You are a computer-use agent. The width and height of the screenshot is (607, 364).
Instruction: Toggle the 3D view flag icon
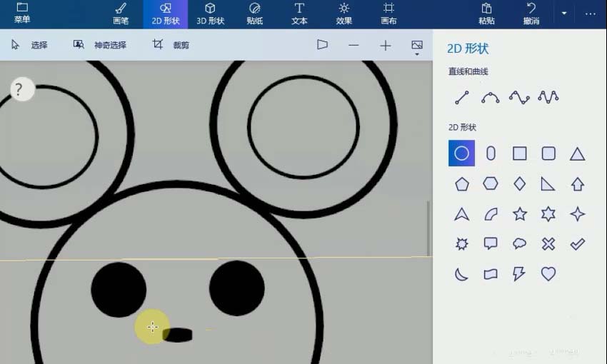coord(322,45)
